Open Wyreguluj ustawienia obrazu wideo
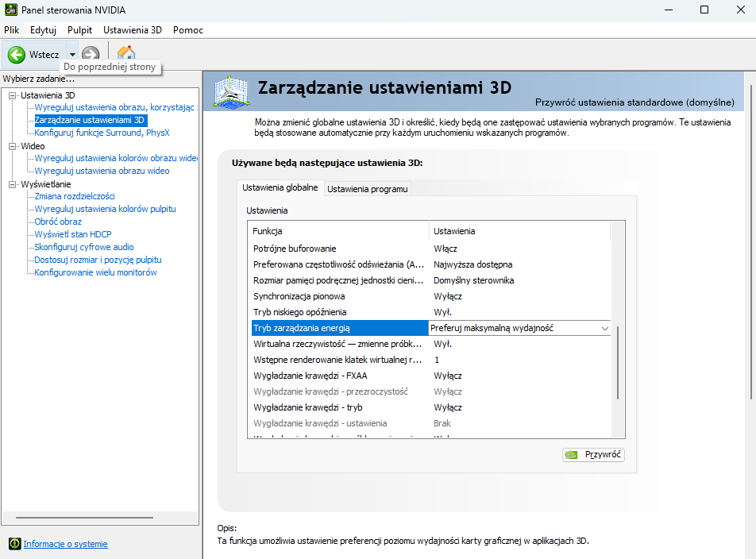The height and width of the screenshot is (559, 756). coord(102,171)
